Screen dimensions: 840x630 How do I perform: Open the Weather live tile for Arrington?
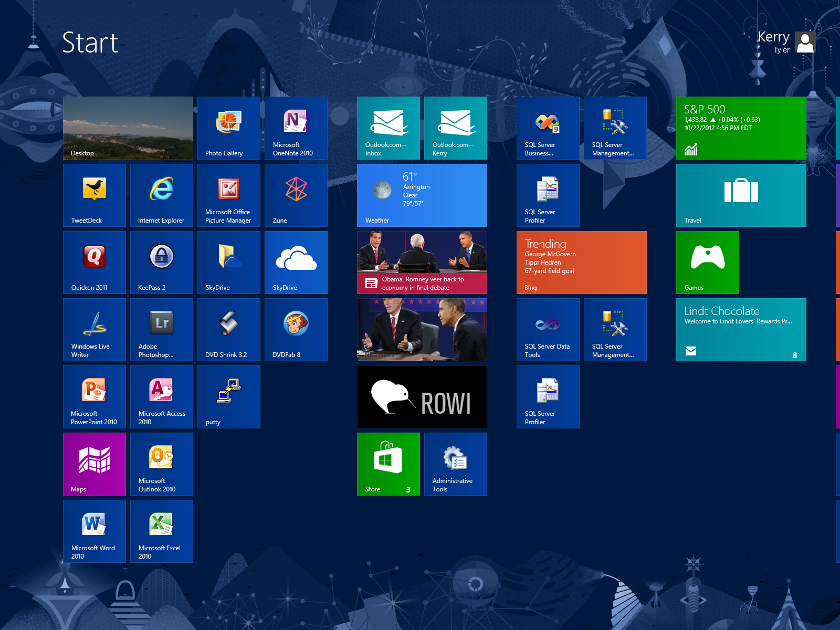coord(422,195)
